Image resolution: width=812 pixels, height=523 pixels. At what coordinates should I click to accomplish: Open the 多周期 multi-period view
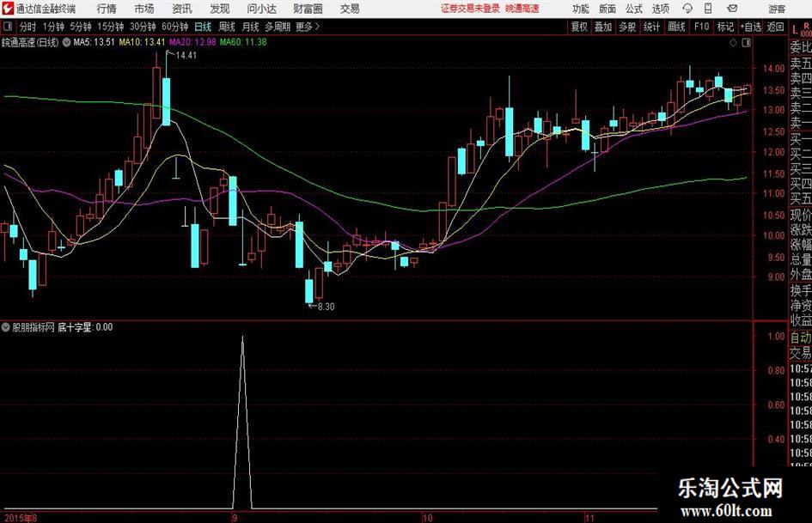click(x=278, y=27)
